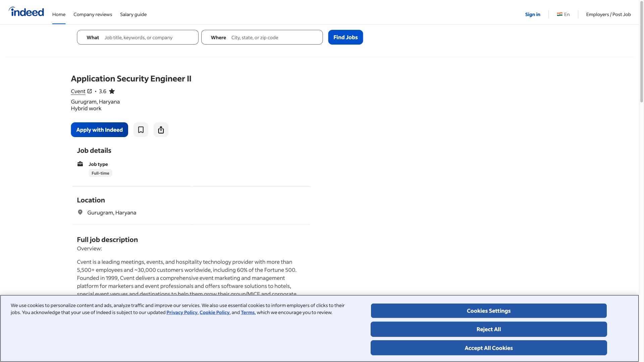
Task: Open the Terms link
Action: pos(248,312)
